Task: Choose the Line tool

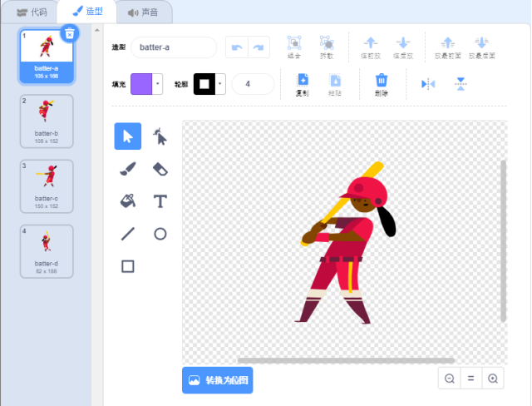Action: tap(128, 234)
